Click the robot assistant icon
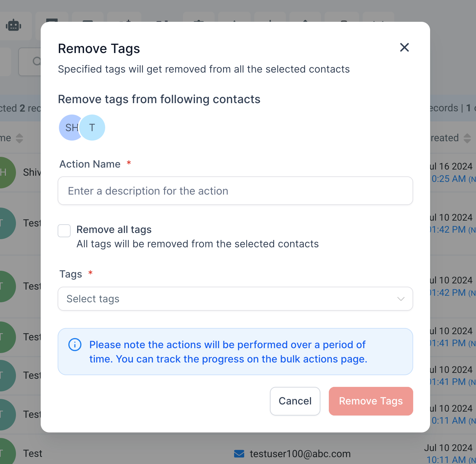Image resolution: width=476 pixels, height=464 pixels. [14, 25]
